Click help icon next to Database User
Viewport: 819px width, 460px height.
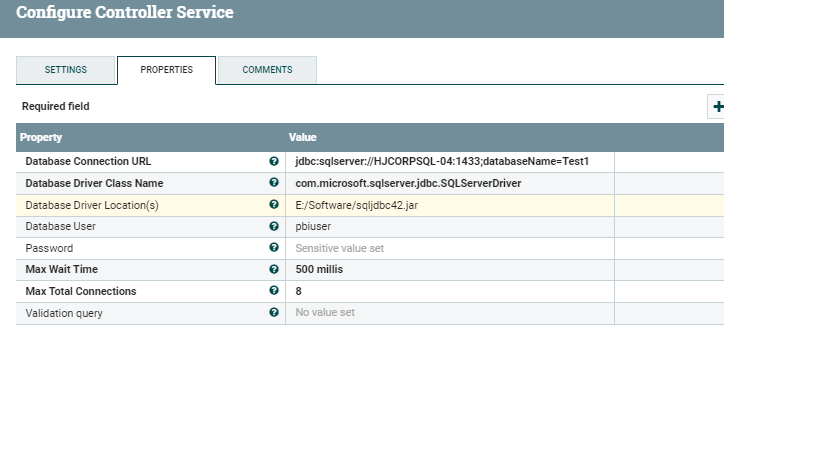(x=274, y=226)
